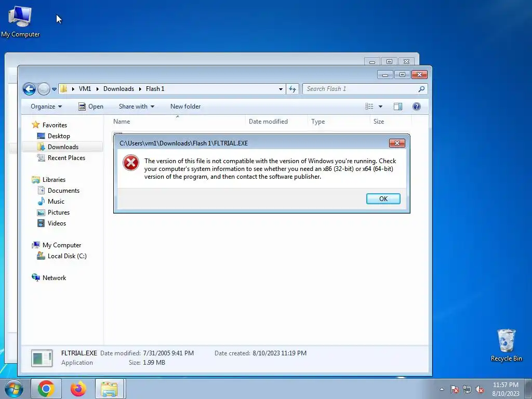Click OK in the compatibility error dialog
Viewport: 532px width, 399px height.
(x=383, y=199)
